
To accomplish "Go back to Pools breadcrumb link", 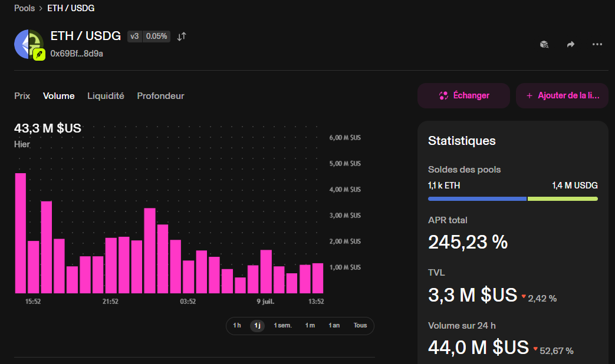I will pyautogui.click(x=24, y=8).
